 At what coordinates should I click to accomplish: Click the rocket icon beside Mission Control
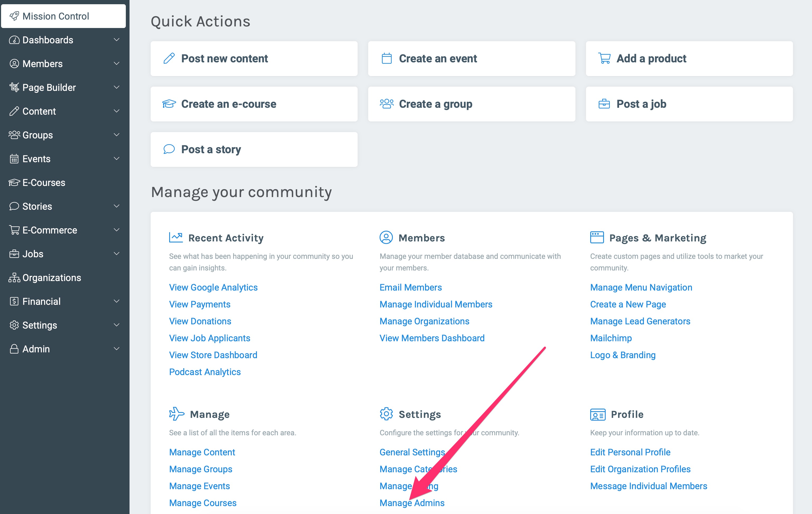[x=14, y=16]
